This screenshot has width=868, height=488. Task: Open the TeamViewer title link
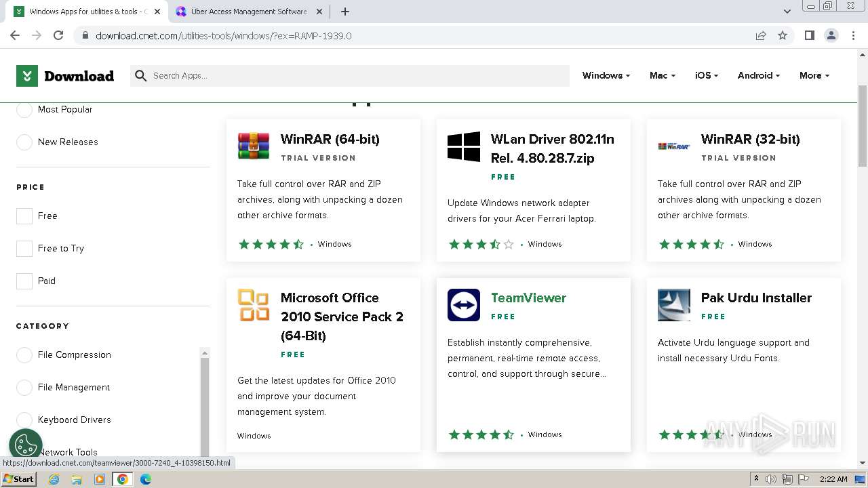pyautogui.click(x=528, y=298)
